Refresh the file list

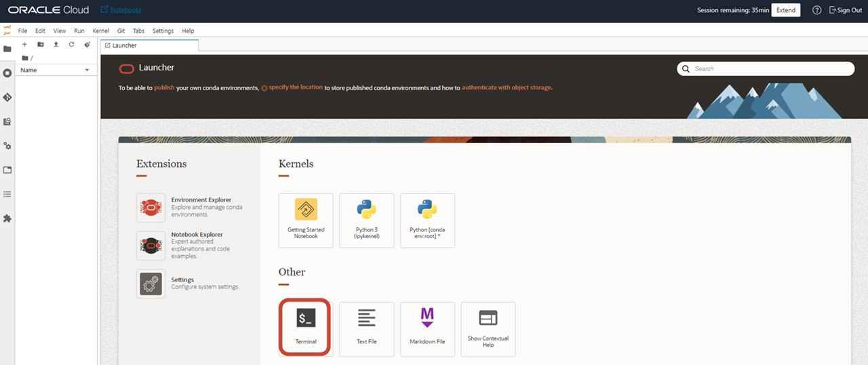click(x=71, y=44)
